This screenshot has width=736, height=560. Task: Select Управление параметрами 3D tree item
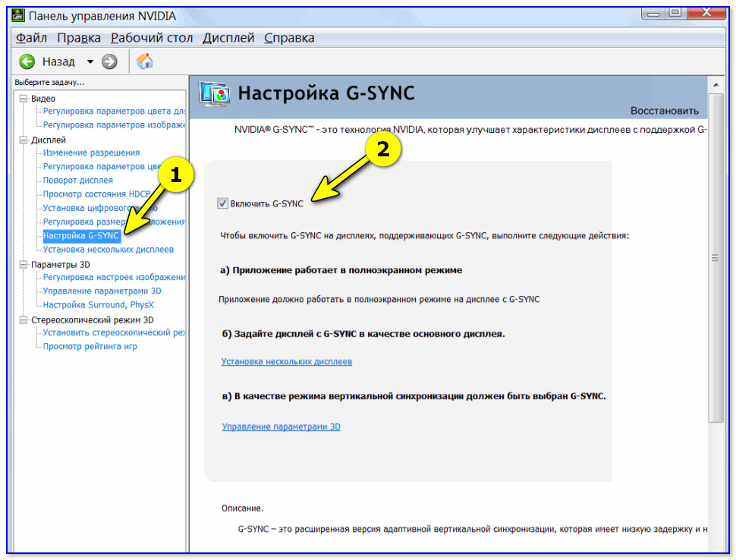click(102, 291)
